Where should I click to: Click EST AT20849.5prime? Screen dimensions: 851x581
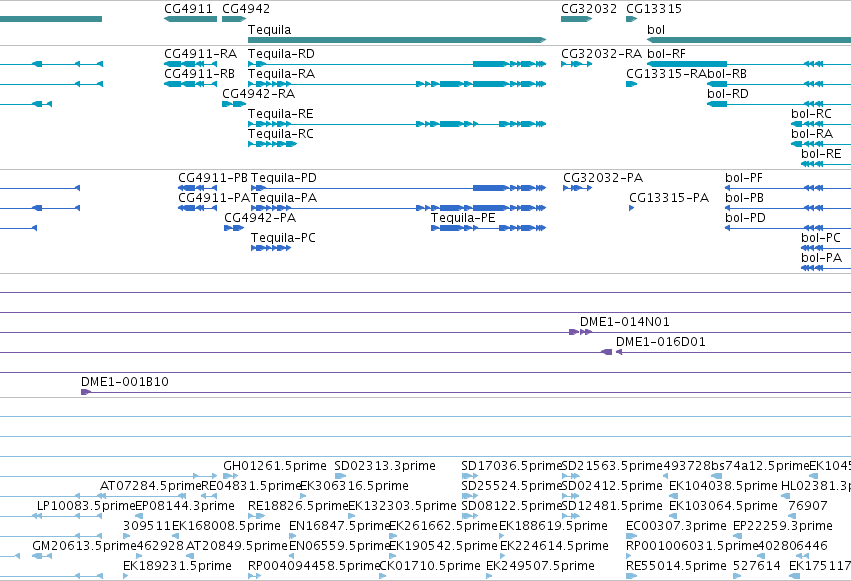tap(237, 546)
